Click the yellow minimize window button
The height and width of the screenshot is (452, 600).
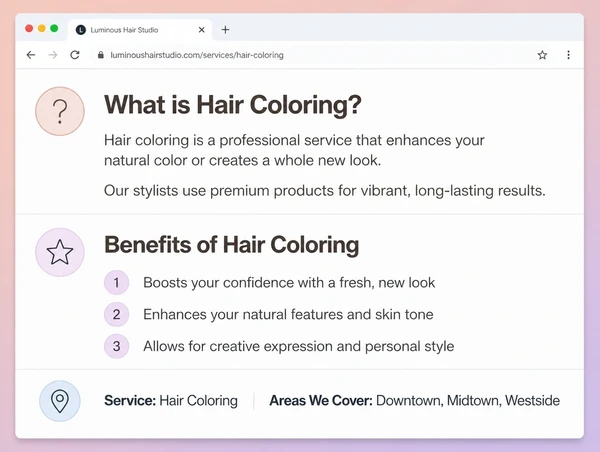pyautogui.click(x=42, y=28)
